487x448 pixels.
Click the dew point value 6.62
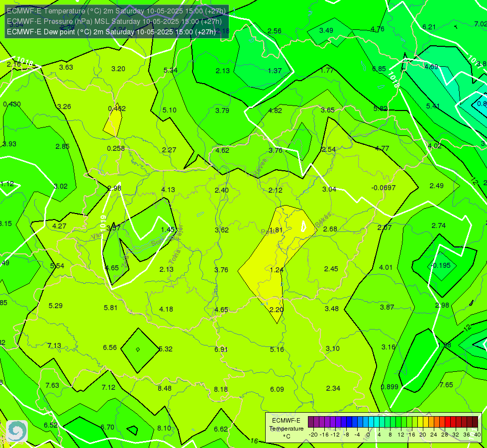pyautogui.click(x=221, y=429)
